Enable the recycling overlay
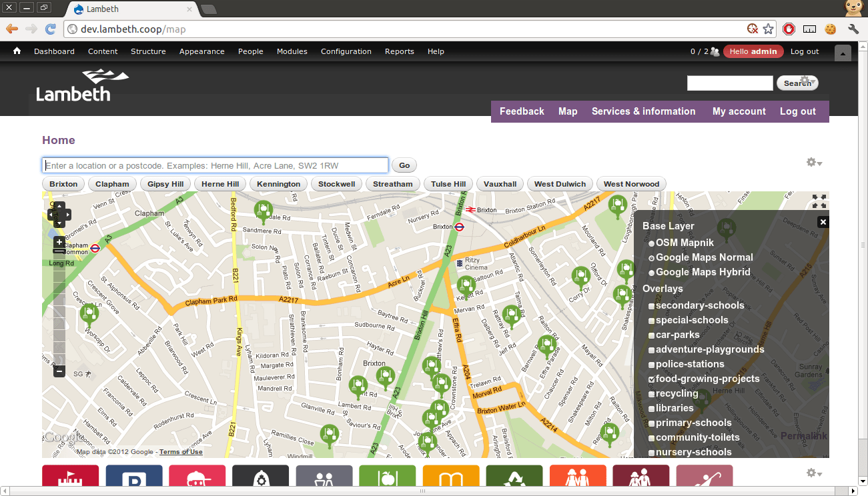Screen dimensions: 868x496 pyautogui.click(x=652, y=394)
